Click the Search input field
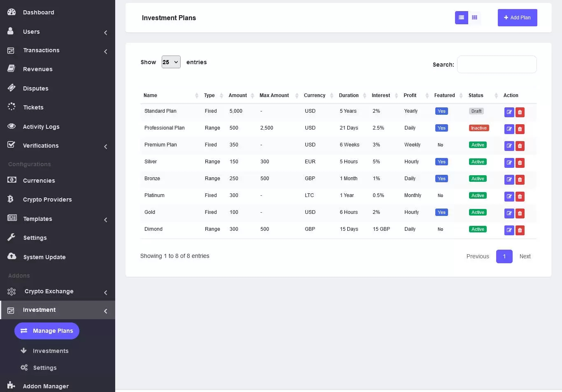Image resolution: width=562 pixels, height=392 pixels. pos(497,65)
